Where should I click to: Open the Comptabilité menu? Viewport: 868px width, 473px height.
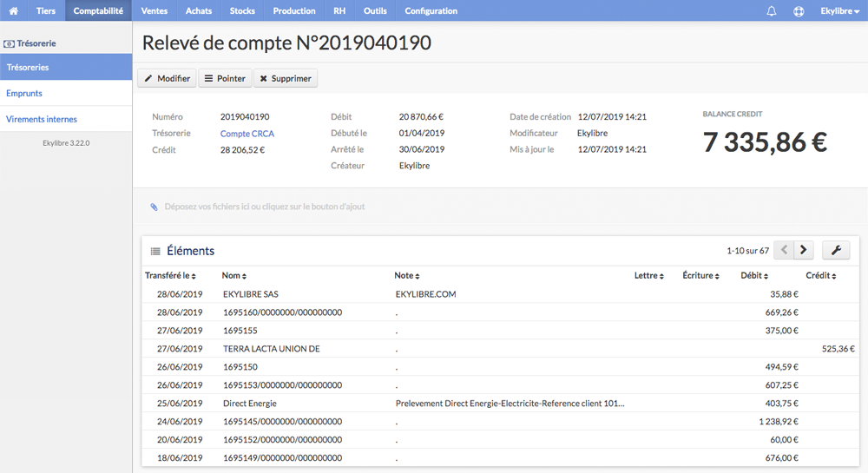(x=99, y=10)
